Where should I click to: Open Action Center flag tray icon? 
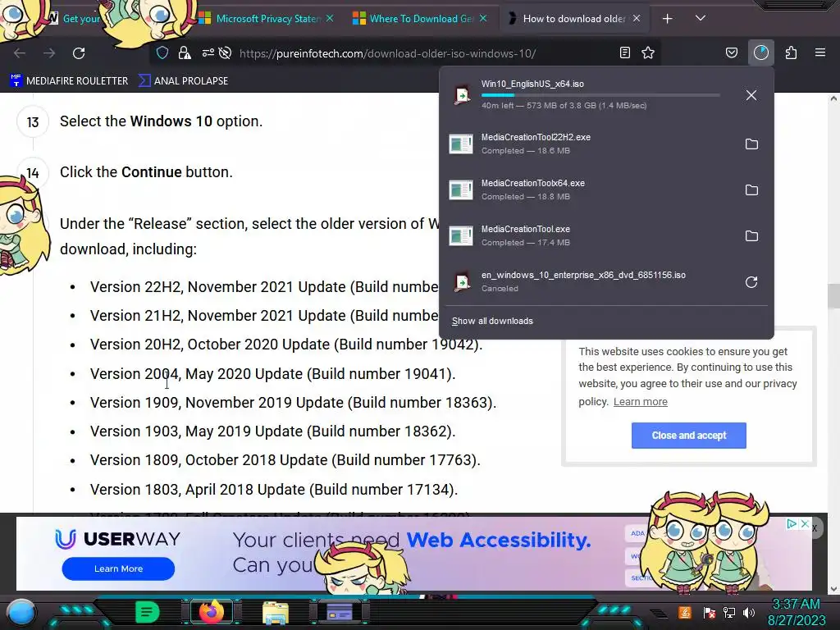[710, 612]
